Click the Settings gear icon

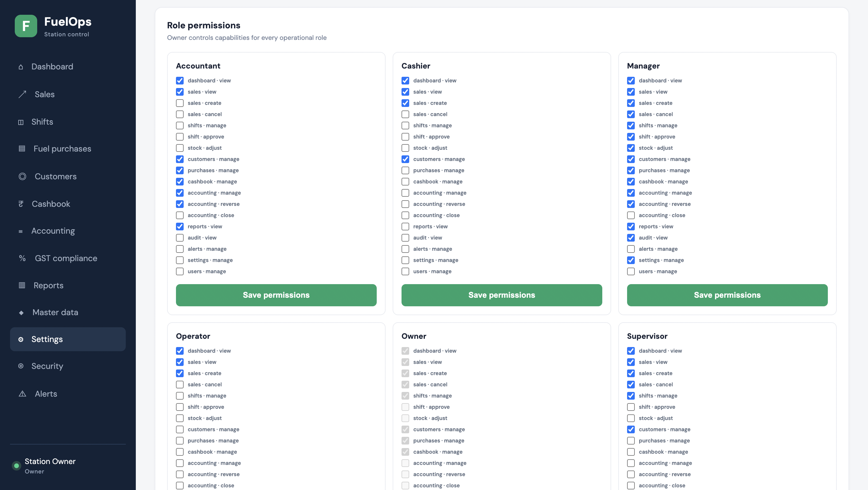21,339
